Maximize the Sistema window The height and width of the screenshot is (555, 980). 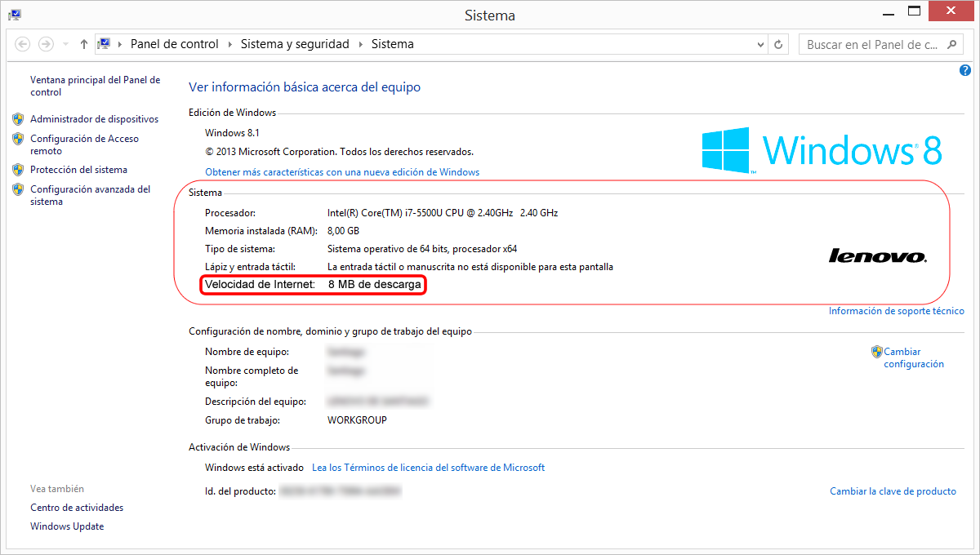pyautogui.click(x=915, y=11)
